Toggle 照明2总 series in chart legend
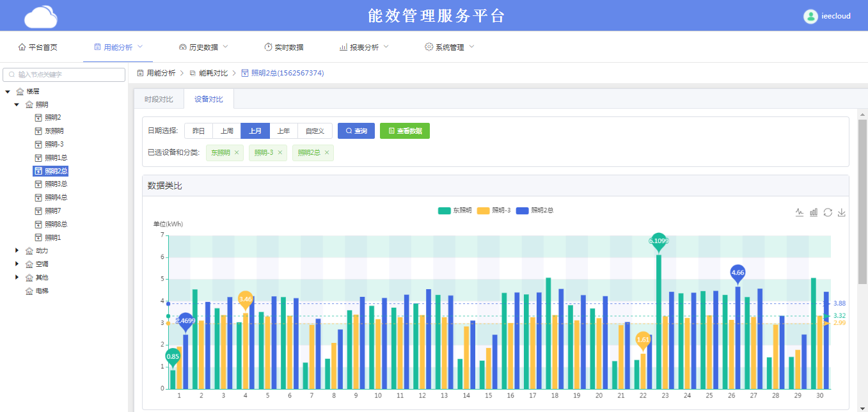The height and width of the screenshot is (412, 868). 535,210
